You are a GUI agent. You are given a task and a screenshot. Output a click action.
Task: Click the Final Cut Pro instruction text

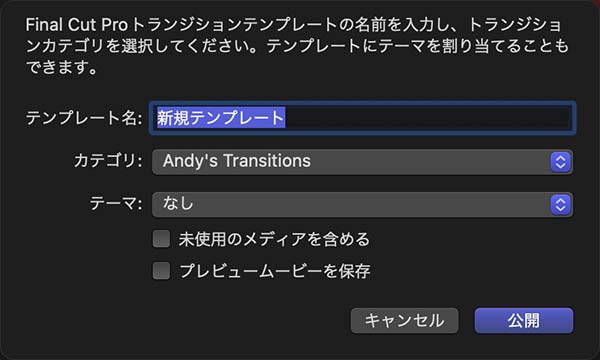[x=297, y=46]
